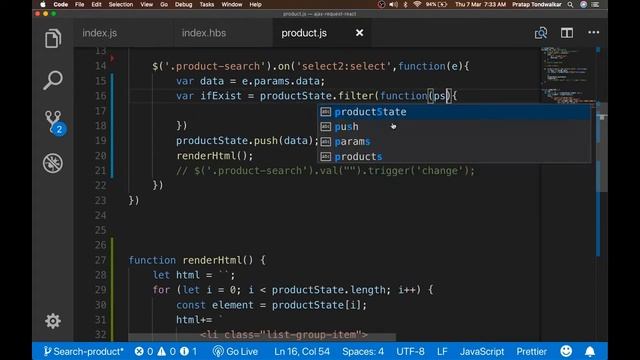Open the Search panel magnifier icon
The width and height of the screenshot is (640, 360).
[53, 80]
